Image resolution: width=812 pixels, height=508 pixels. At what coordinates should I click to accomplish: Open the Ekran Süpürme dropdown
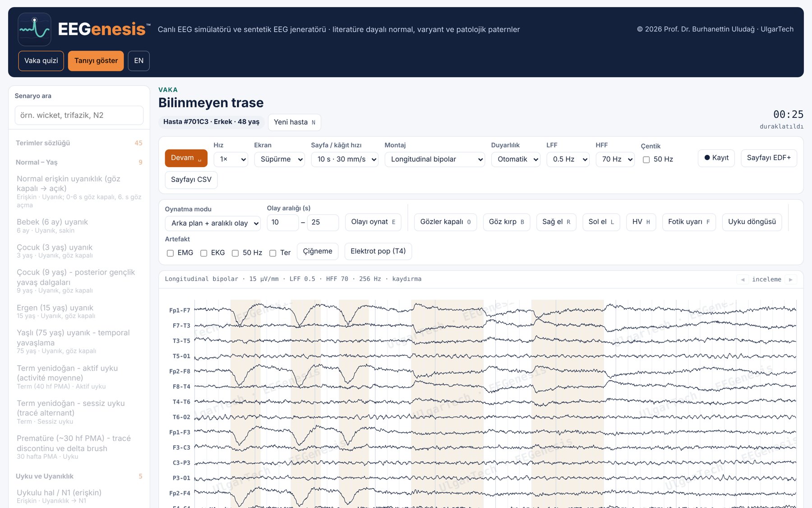pyautogui.click(x=279, y=159)
